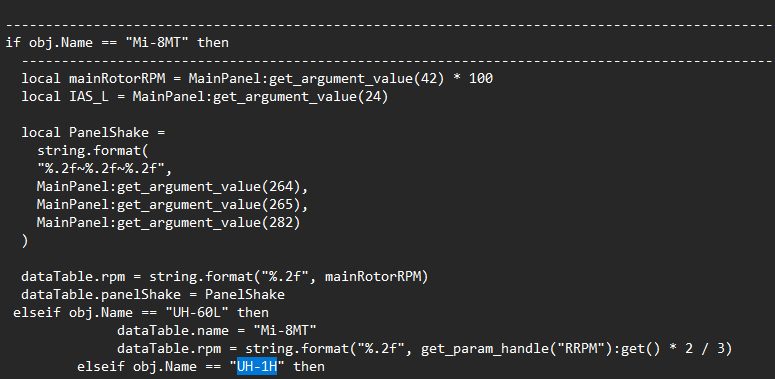Click on the "Mi-8MT" string in if statement
775x379 pixels.
(x=157, y=42)
